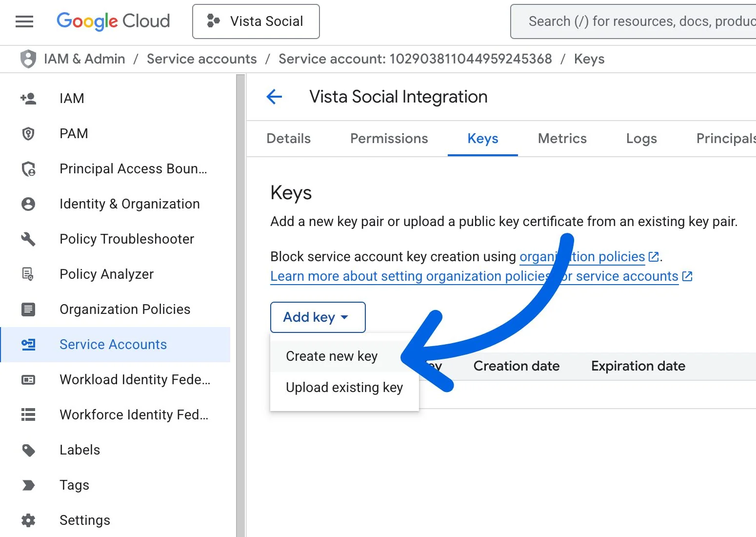Screen dimensions: 756x537
Task: Click the Service Accounts key icon
Action: 28,345
